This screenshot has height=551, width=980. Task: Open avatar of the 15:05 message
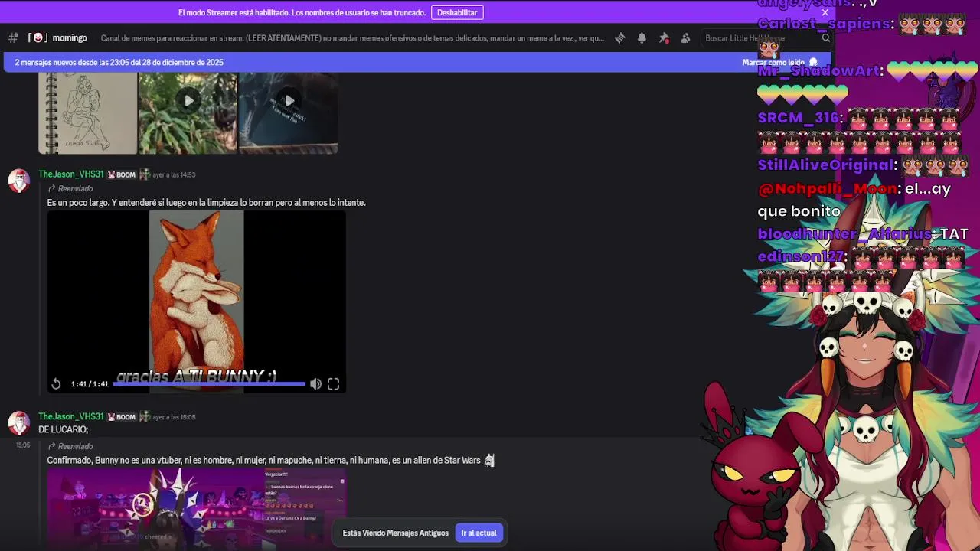[18, 422]
